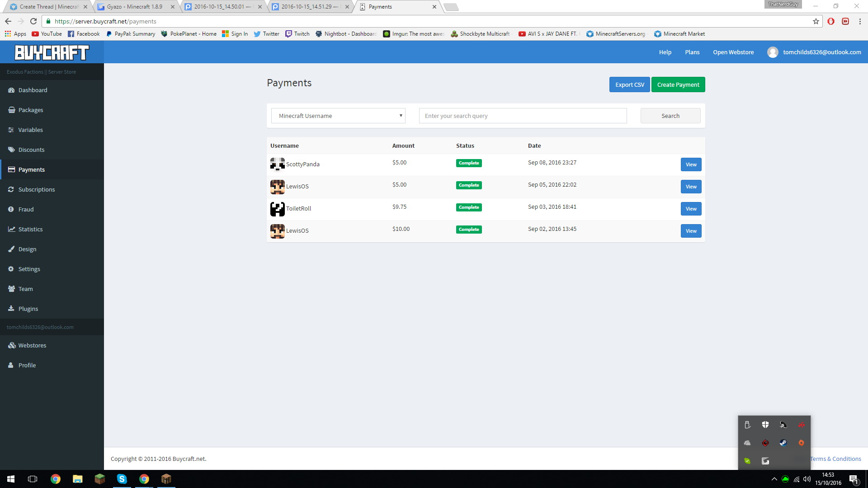This screenshot has height=488, width=868.
Task: Open Packages via its basket icon
Action: click(x=11, y=110)
